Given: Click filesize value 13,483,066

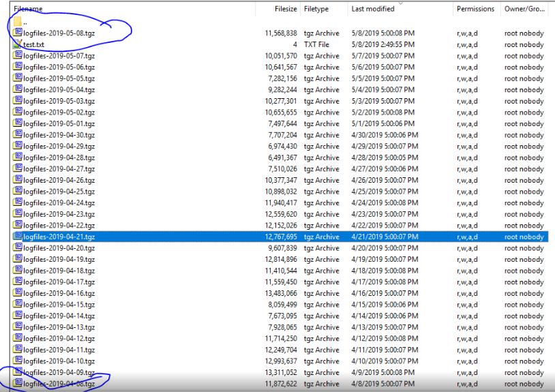Looking at the screenshot, I should coord(281,294).
